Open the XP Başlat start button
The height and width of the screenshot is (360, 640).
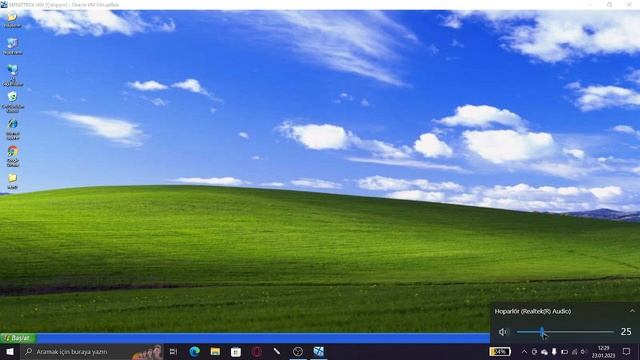(x=18, y=338)
